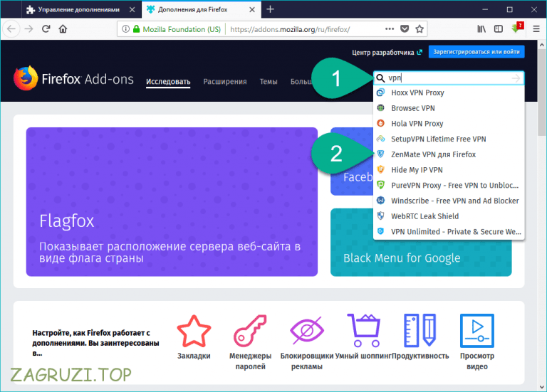Click in the add-on search field containing vpn
This screenshot has width=547, height=392.
tap(449, 78)
